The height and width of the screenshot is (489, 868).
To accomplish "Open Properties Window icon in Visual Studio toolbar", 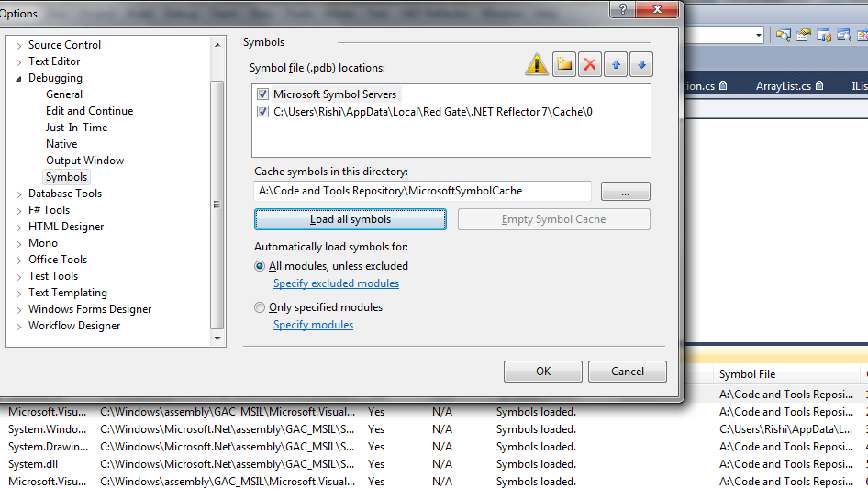I will pyautogui.click(x=803, y=36).
